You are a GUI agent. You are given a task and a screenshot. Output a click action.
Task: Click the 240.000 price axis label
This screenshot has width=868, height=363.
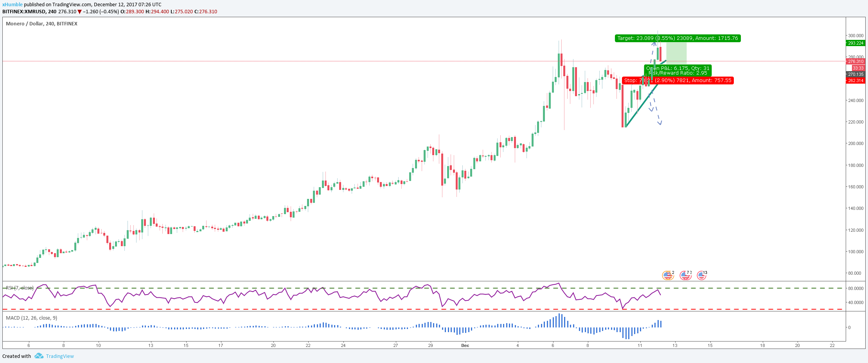[x=855, y=100]
